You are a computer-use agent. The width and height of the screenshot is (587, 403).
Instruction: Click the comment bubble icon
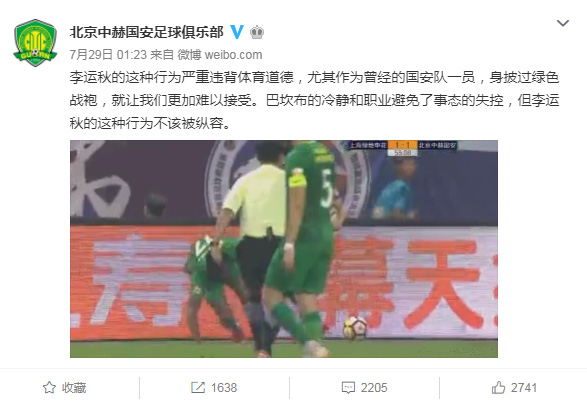(x=348, y=387)
